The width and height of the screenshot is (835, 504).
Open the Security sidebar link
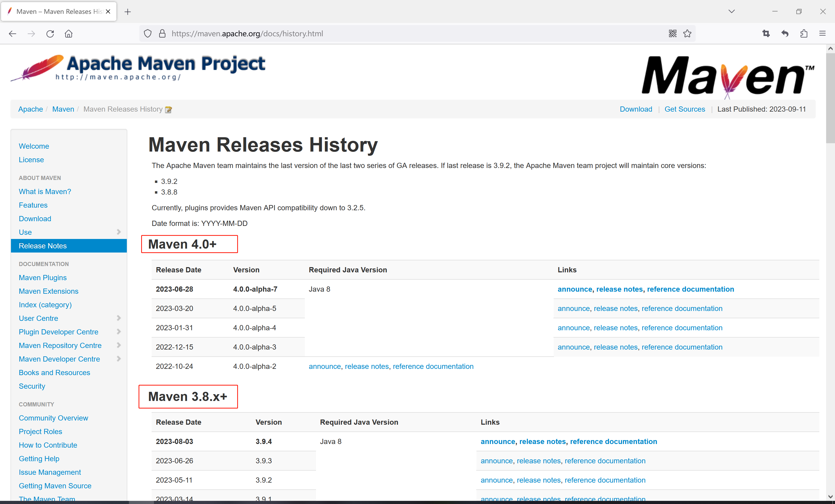click(x=32, y=386)
